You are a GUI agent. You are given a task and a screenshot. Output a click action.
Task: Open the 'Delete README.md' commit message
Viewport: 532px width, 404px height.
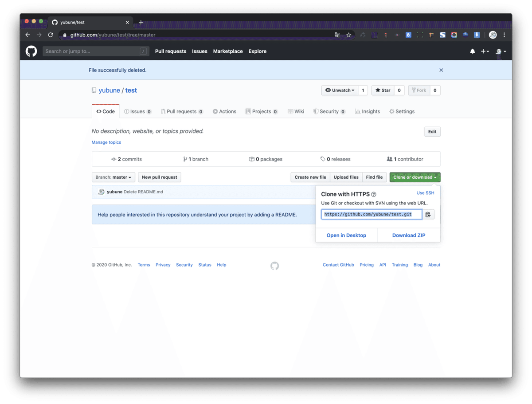(143, 192)
